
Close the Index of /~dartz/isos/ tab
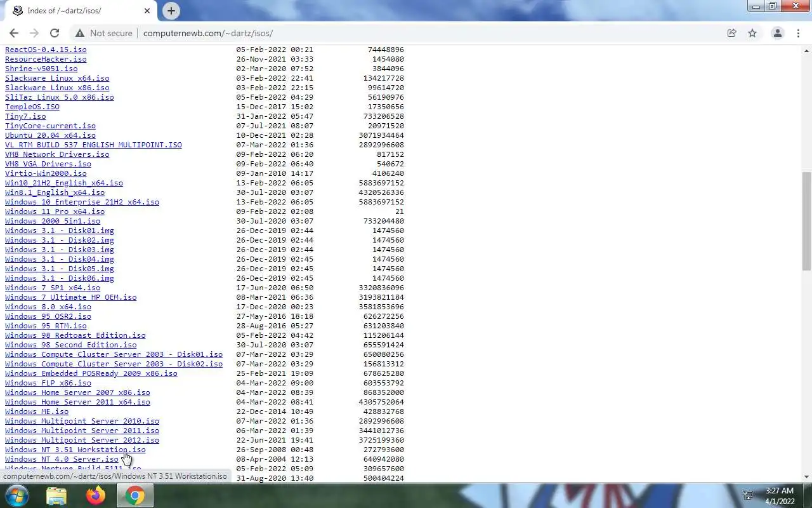(x=147, y=11)
